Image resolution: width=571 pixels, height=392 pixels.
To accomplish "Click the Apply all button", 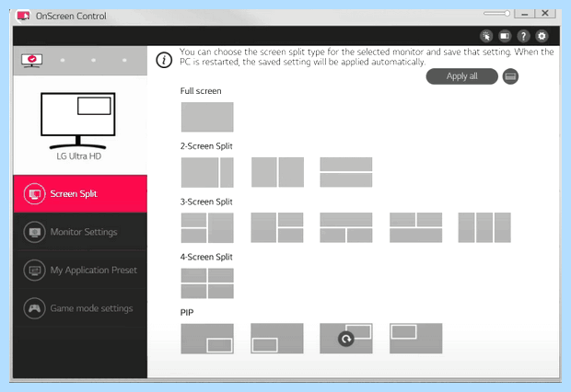I will pyautogui.click(x=461, y=76).
